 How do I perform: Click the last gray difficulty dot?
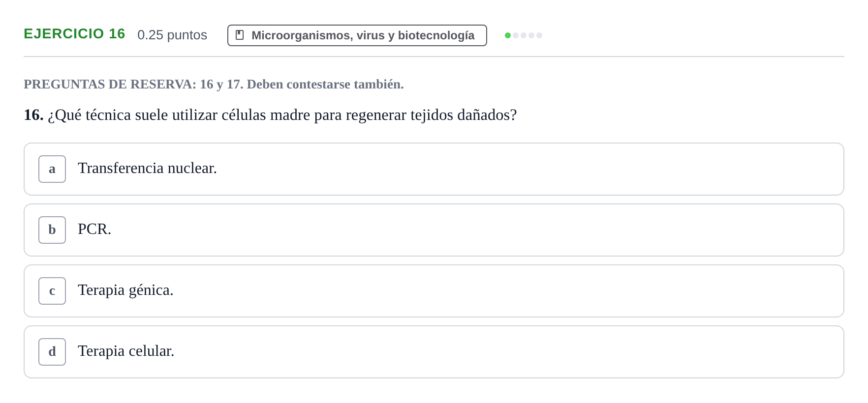[539, 35]
